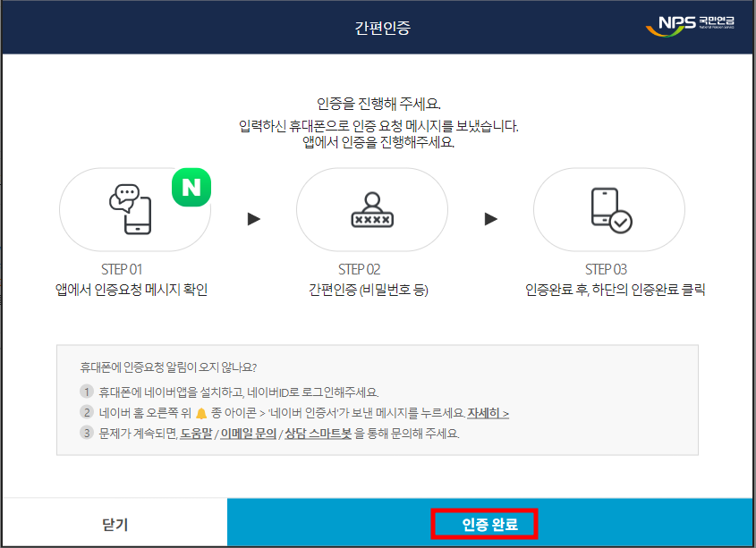Click the numbered circle ① in guide box
The width and height of the screenshot is (756, 548).
point(87,389)
